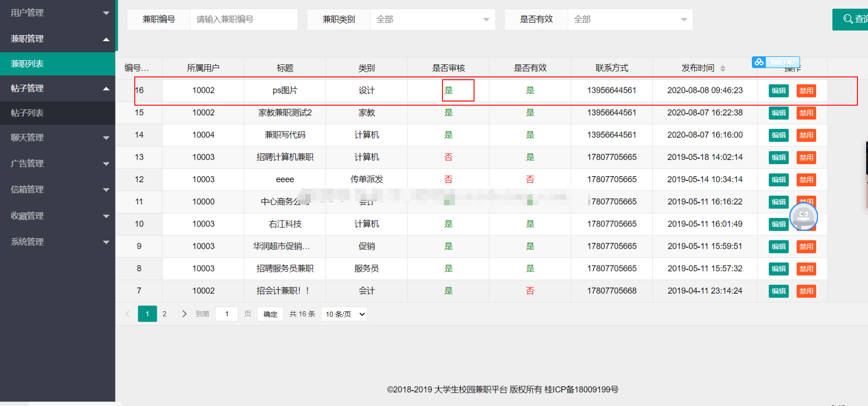Image resolution: width=868 pixels, height=406 pixels.
Task: Select page 1 button
Action: (x=148, y=314)
